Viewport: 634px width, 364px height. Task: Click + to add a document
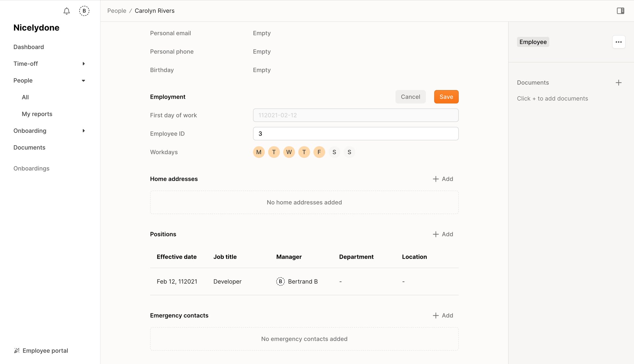(619, 83)
